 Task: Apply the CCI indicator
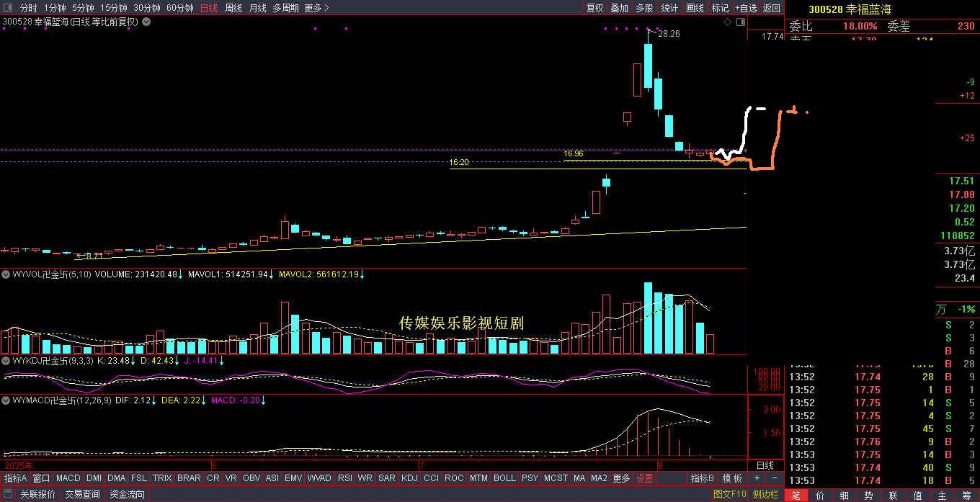(x=431, y=478)
